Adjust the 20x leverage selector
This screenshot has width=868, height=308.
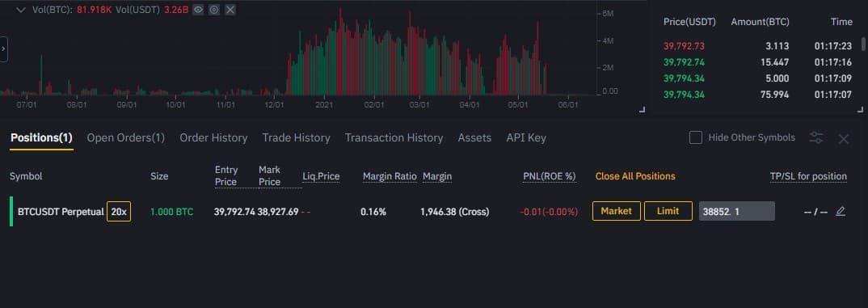(119, 212)
